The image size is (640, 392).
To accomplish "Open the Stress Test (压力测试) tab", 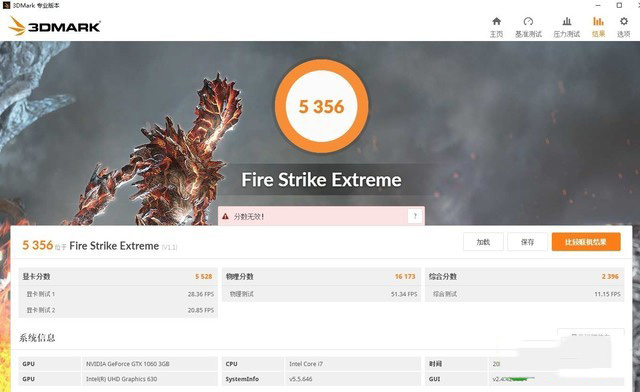I will [567, 27].
